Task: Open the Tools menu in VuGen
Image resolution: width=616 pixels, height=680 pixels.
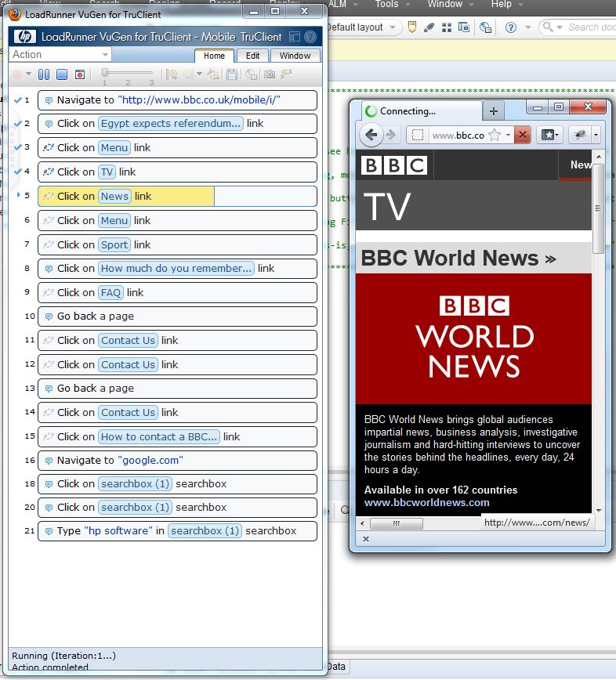Action: (x=386, y=5)
